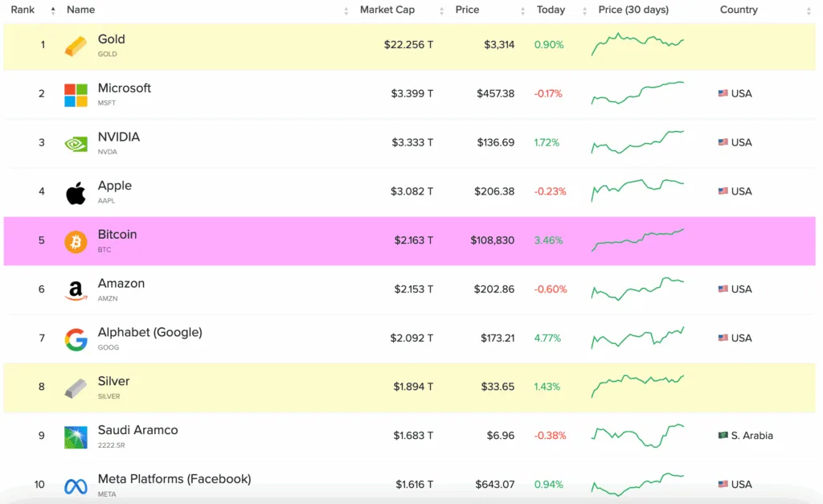Image resolution: width=823 pixels, height=504 pixels.
Task: Select the Google G logo icon
Action: (76, 340)
